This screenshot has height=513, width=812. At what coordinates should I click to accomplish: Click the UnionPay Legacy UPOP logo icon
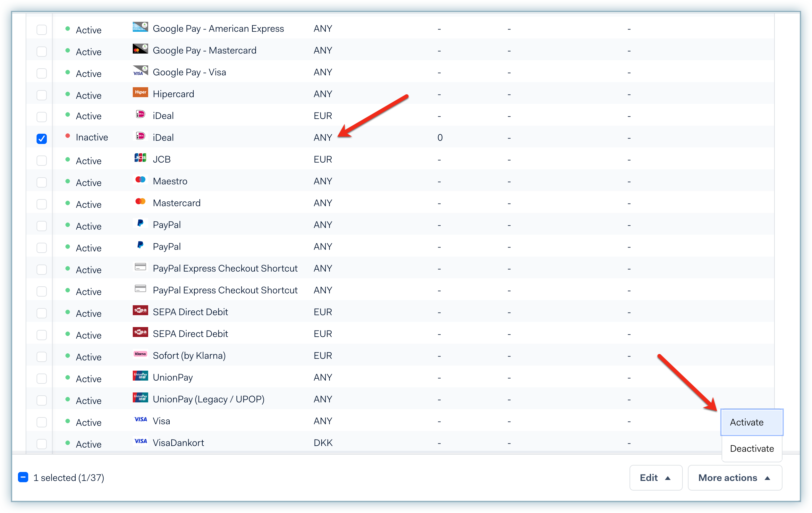coord(140,398)
